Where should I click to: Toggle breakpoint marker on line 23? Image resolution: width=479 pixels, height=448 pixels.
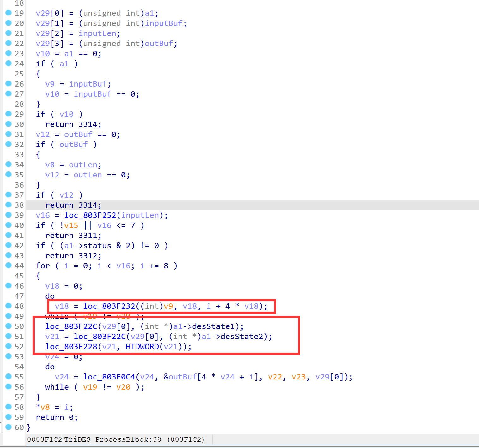(x=9, y=53)
